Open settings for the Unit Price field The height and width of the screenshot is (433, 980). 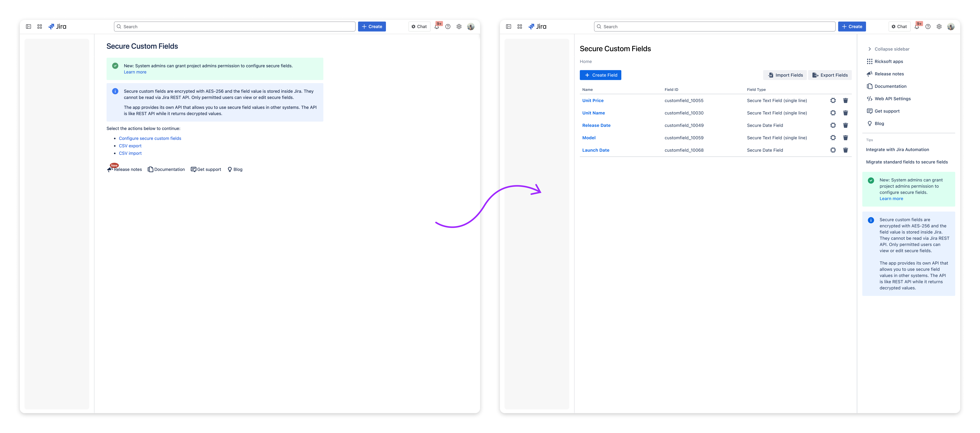tap(833, 100)
